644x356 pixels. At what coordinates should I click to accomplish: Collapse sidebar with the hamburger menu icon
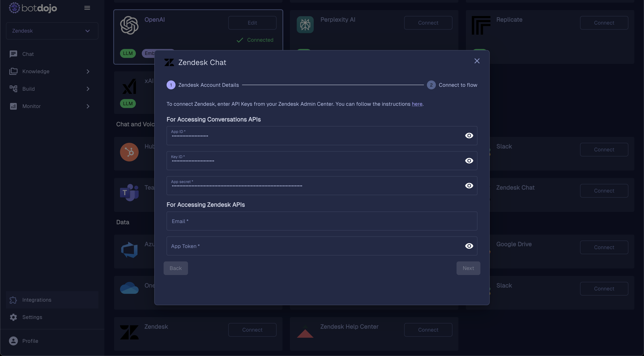coord(87,8)
